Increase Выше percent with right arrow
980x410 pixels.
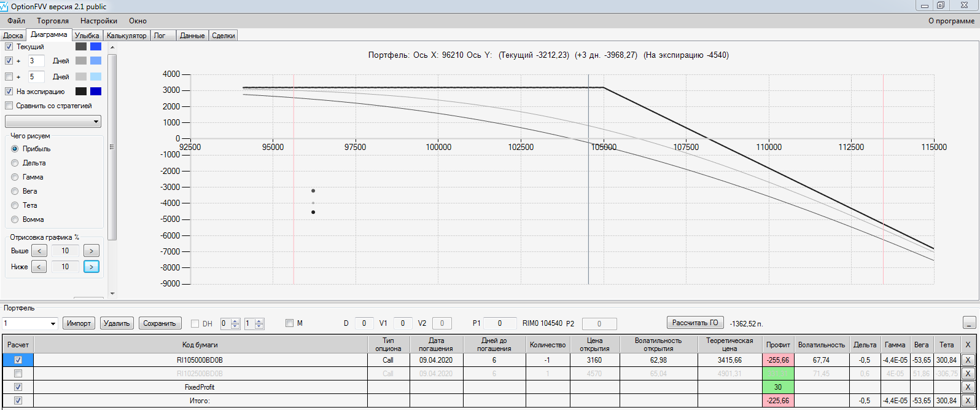[x=91, y=251]
